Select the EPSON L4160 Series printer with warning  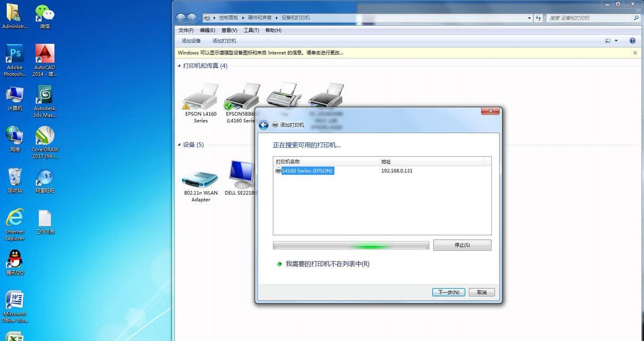[x=201, y=103]
